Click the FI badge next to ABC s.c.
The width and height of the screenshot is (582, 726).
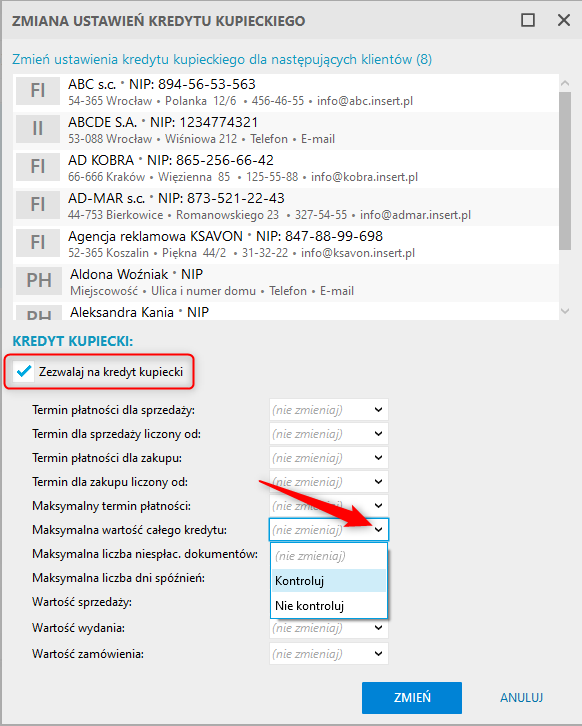(38, 91)
